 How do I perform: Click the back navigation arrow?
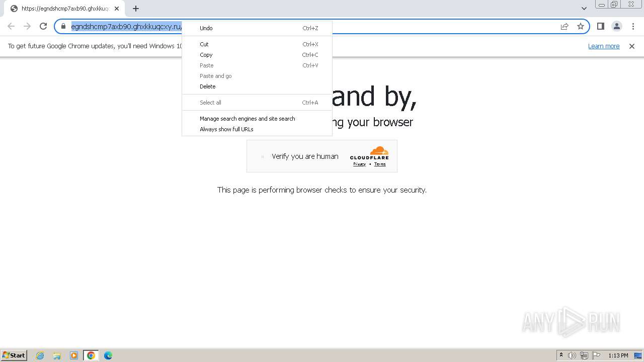(11, 26)
